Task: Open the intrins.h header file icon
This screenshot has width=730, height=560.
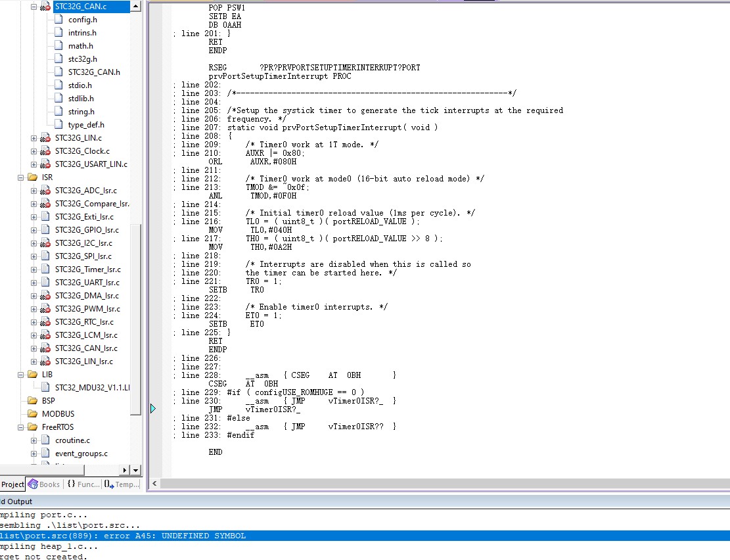Action: [58, 32]
